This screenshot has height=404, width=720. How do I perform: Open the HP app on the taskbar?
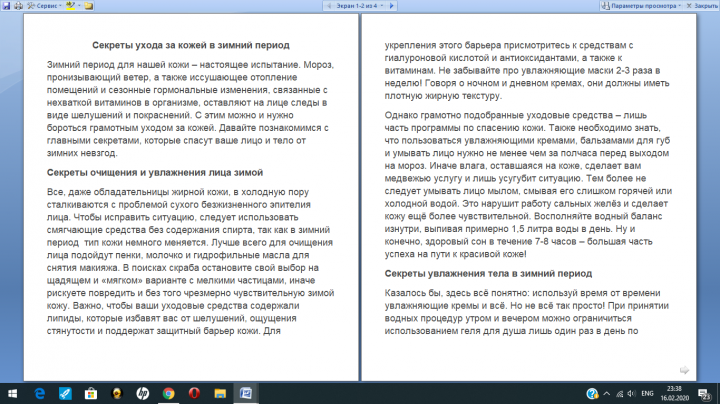coord(142,393)
